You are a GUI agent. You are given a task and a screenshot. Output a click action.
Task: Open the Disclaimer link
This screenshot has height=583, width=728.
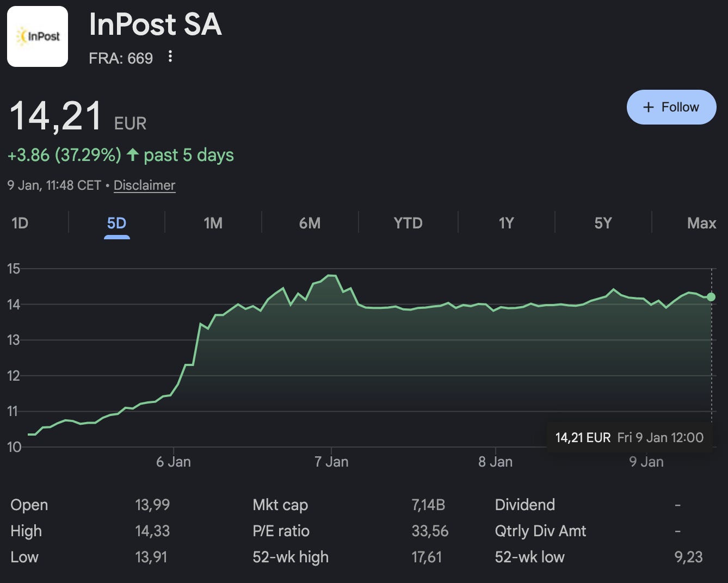point(144,185)
